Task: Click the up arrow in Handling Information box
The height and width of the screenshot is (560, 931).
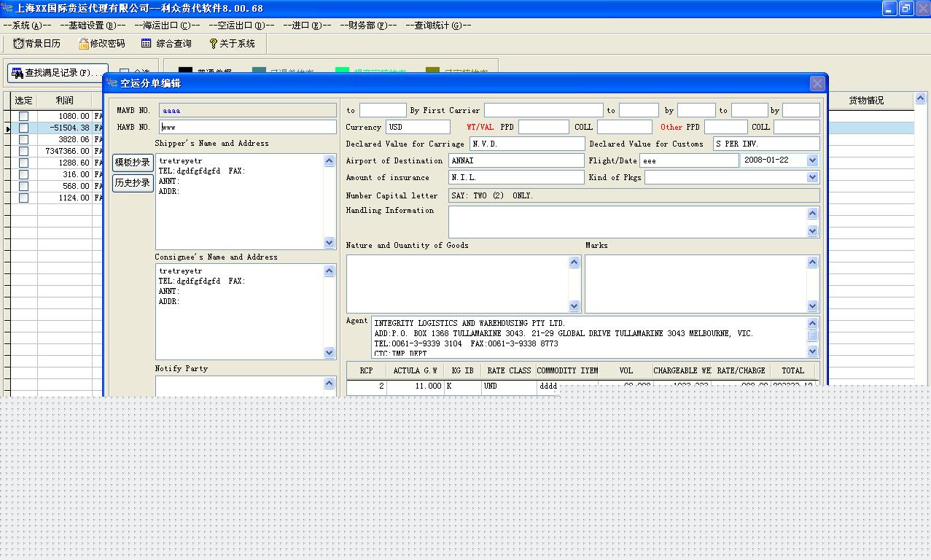Action: tap(813, 213)
